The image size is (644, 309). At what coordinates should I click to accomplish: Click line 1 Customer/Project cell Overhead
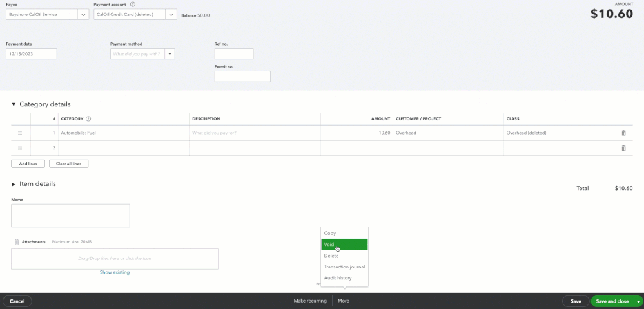[448, 133]
